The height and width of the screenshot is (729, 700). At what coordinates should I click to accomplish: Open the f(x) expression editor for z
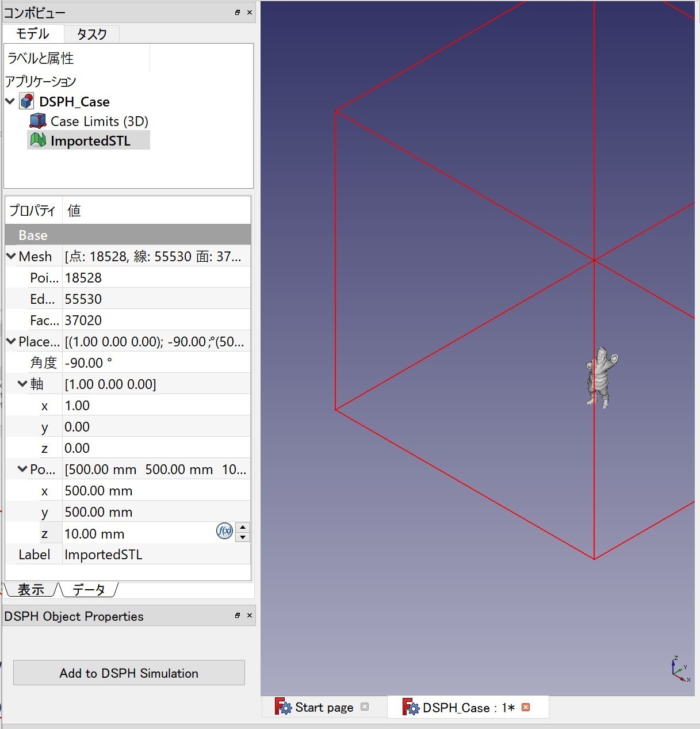(224, 531)
